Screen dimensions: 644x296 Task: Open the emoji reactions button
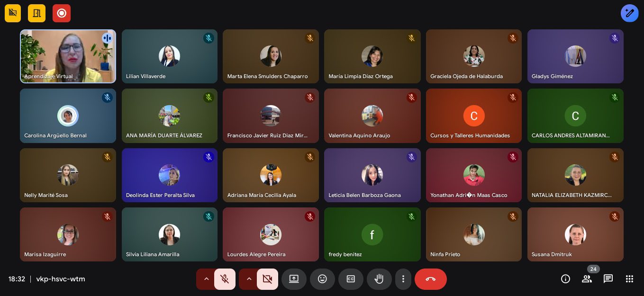click(x=322, y=279)
